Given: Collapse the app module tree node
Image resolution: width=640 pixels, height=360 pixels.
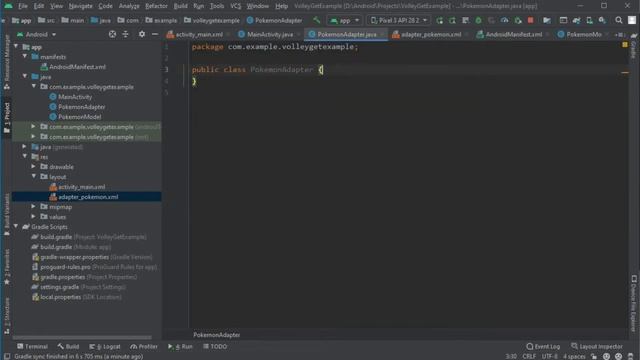Looking at the screenshot, I should (16, 47).
